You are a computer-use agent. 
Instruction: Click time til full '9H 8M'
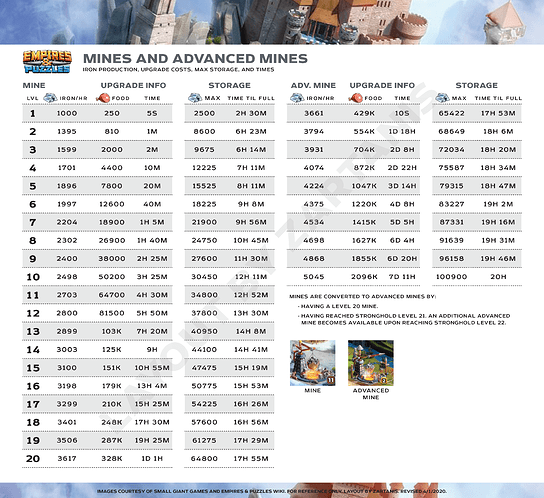coord(251,204)
